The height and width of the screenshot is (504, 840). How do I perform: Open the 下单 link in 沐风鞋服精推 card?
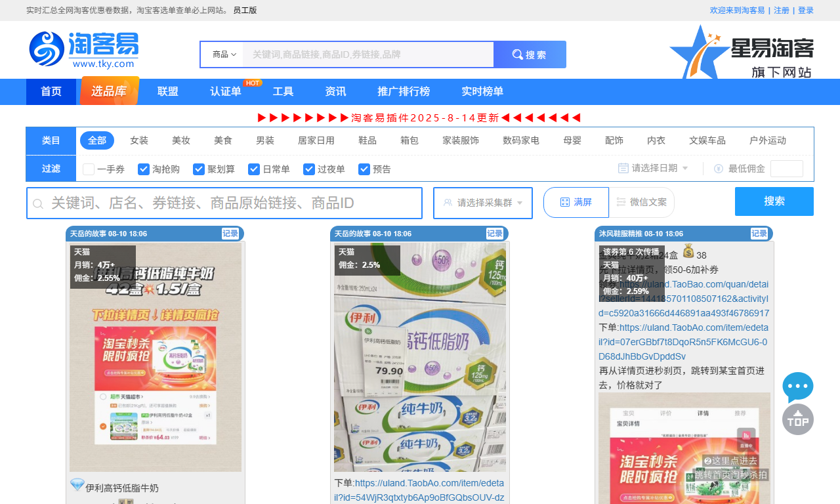683,342
